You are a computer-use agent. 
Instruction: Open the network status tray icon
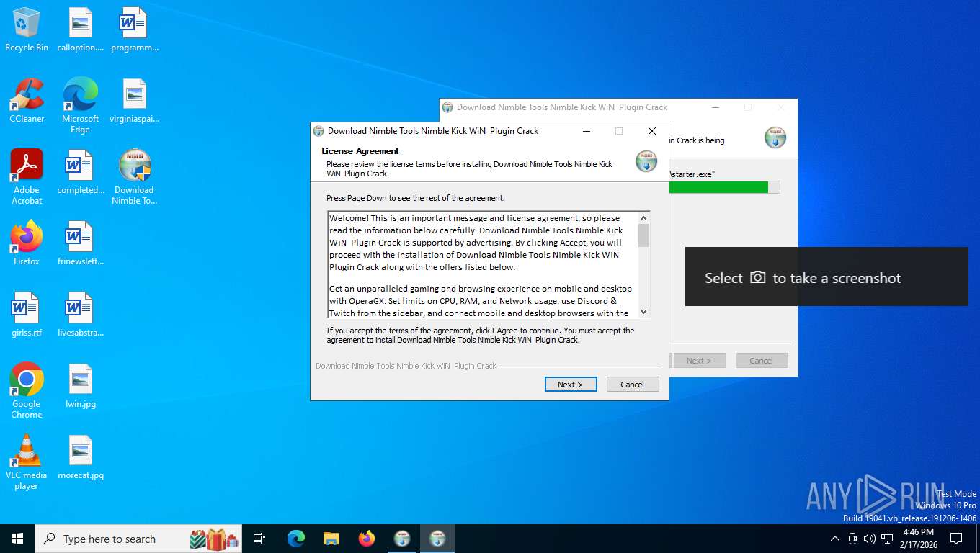coord(887,539)
